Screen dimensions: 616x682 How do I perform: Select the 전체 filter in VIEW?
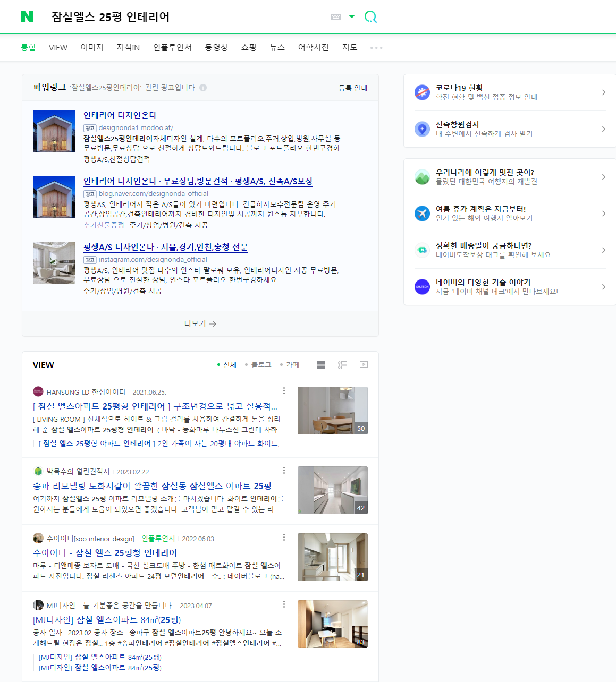(x=227, y=365)
